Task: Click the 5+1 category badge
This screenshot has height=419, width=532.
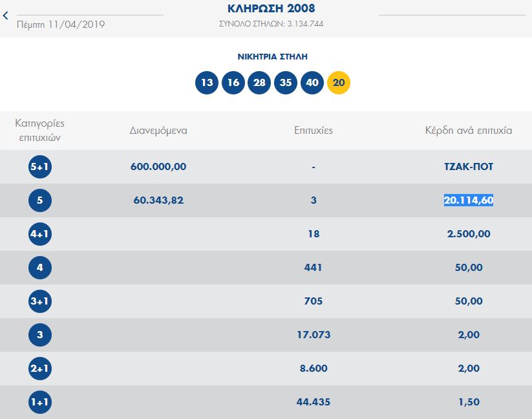Action: point(40,167)
